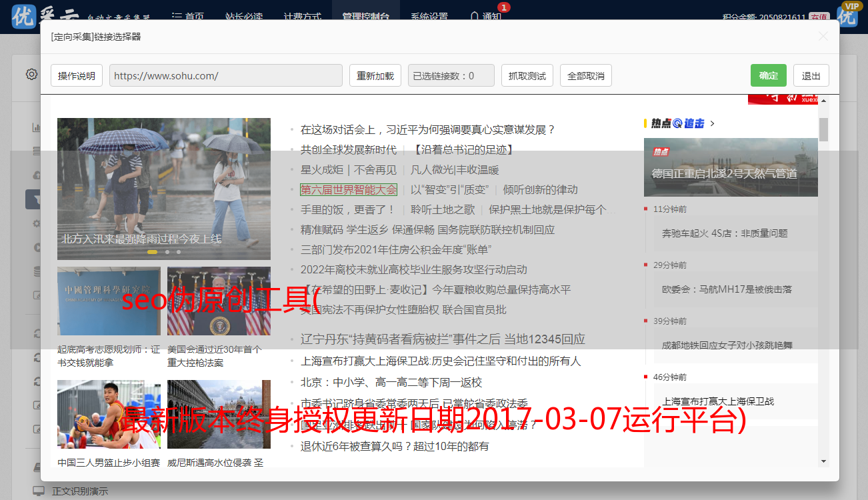The width and height of the screenshot is (868, 500).
Task: Run the 抓取测试 capture test
Action: click(x=527, y=75)
